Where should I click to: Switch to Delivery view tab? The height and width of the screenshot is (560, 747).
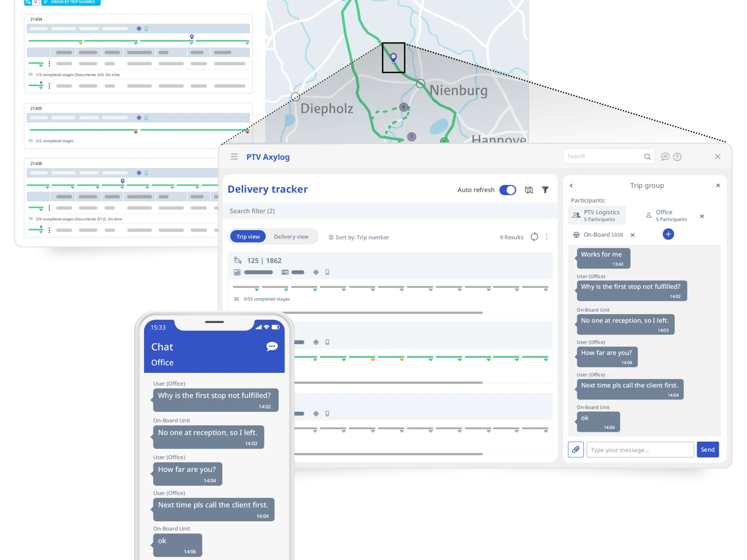coord(291,237)
